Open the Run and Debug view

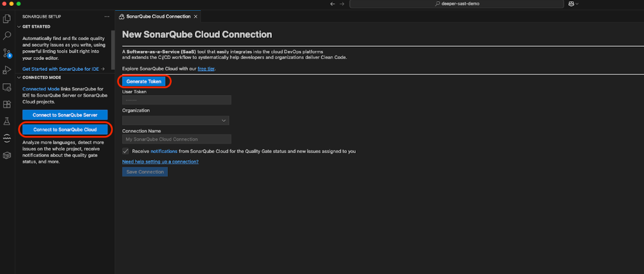7,70
